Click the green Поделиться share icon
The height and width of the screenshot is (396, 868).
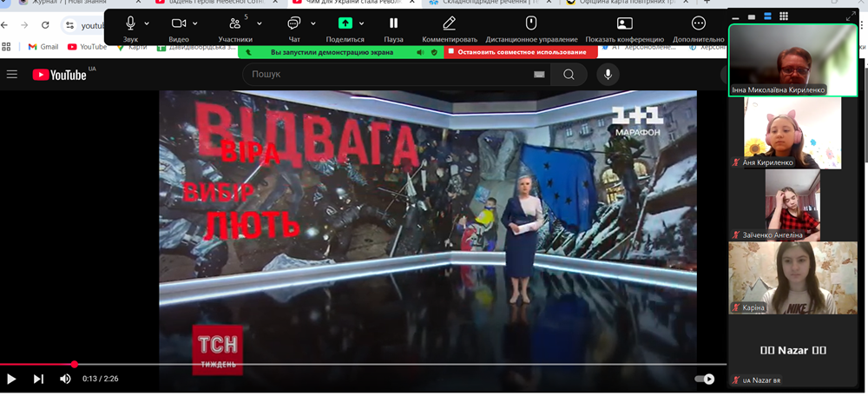pos(345,23)
